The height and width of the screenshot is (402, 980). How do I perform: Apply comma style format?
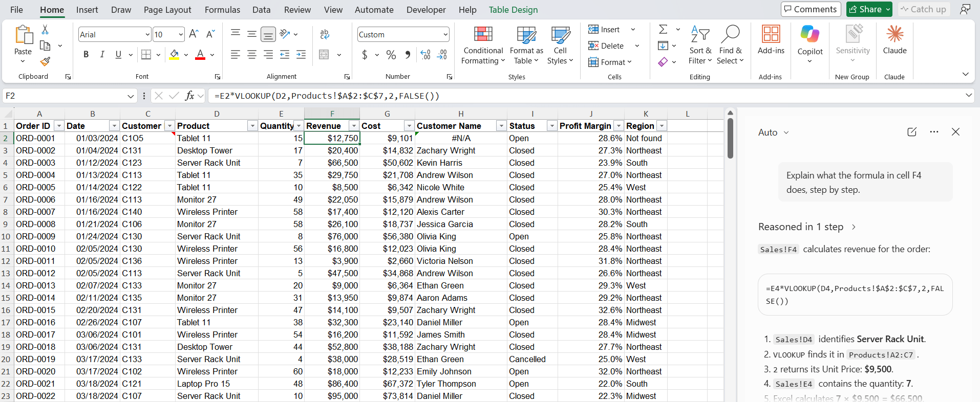pyautogui.click(x=408, y=55)
